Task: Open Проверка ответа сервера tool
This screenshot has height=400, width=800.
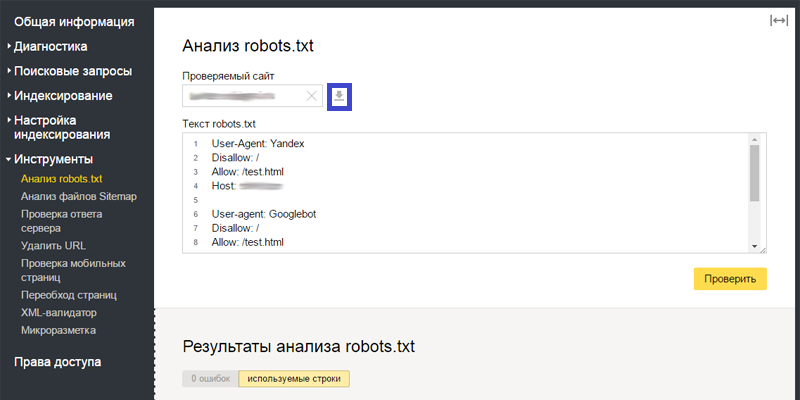Action: pos(61,221)
